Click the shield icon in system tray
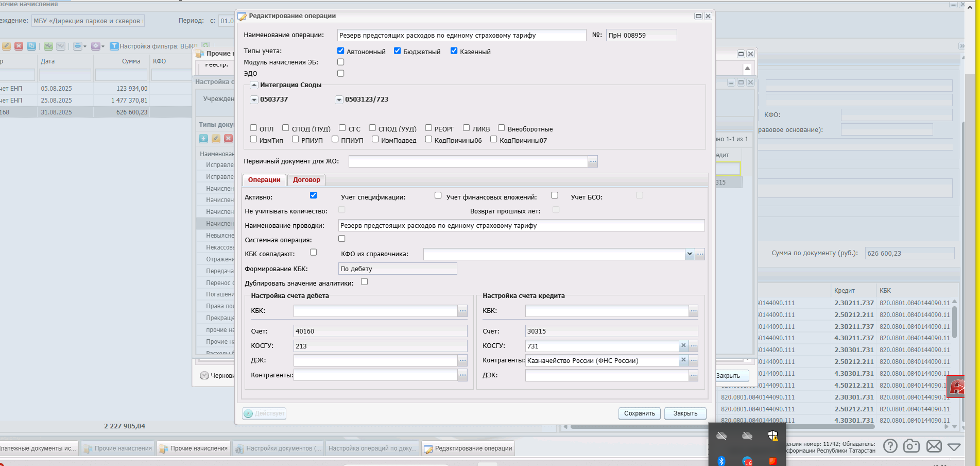The image size is (980, 466). click(772, 436)
